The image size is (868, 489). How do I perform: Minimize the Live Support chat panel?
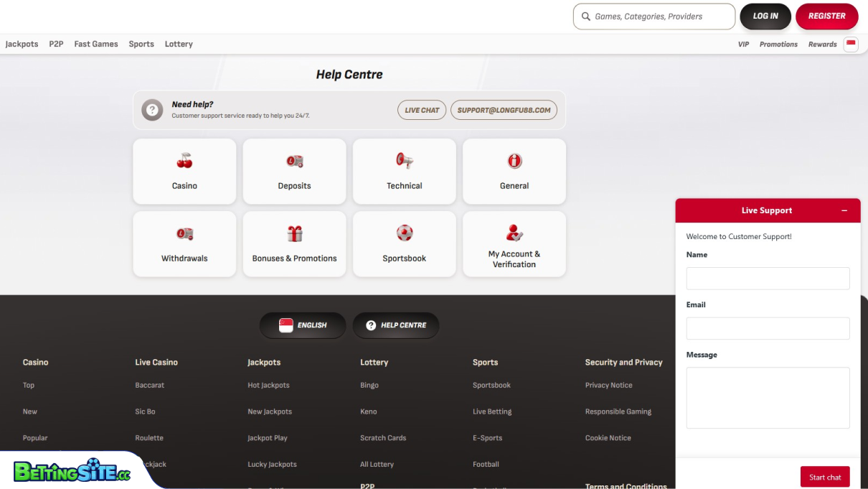[844, 210]
